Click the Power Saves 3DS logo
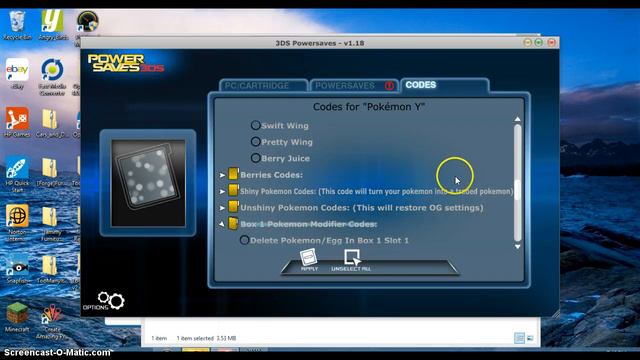Viewport: 640px width, 360px height. tap(126, 63)
